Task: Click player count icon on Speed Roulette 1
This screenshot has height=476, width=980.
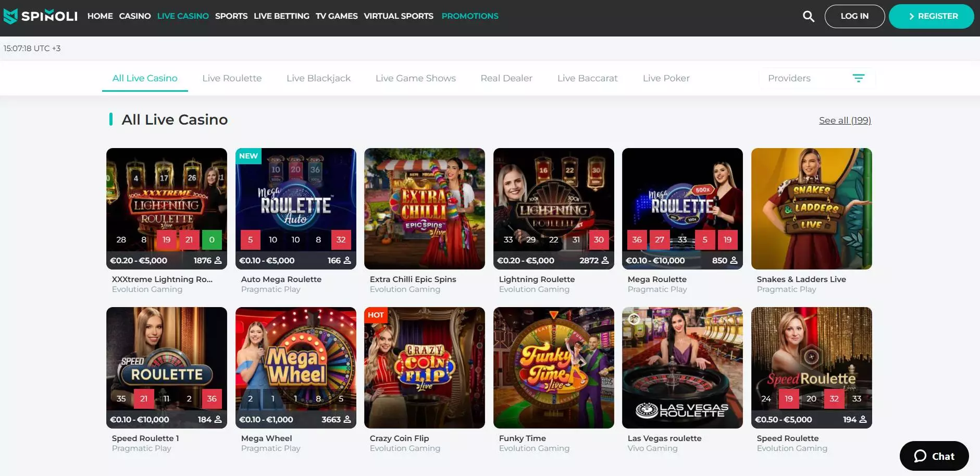Action: pos(218,419)
